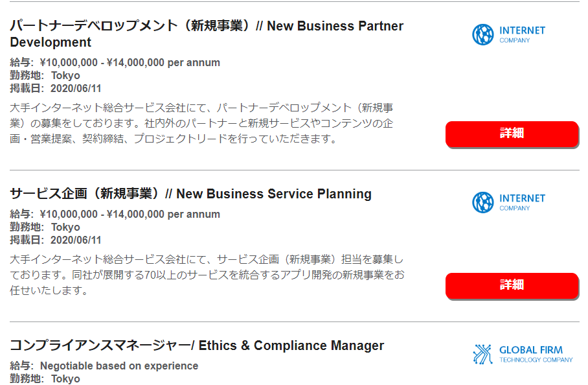The image size is (588, 385).
Task: Click the Global Firm circuit logo icon
Action: [x=482, y=354]
